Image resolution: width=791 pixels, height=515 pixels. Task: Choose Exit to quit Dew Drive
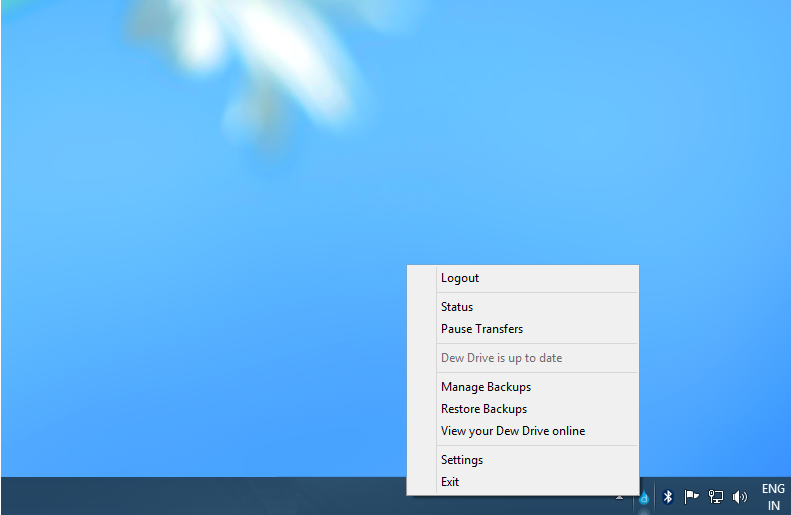coord(523,482)
